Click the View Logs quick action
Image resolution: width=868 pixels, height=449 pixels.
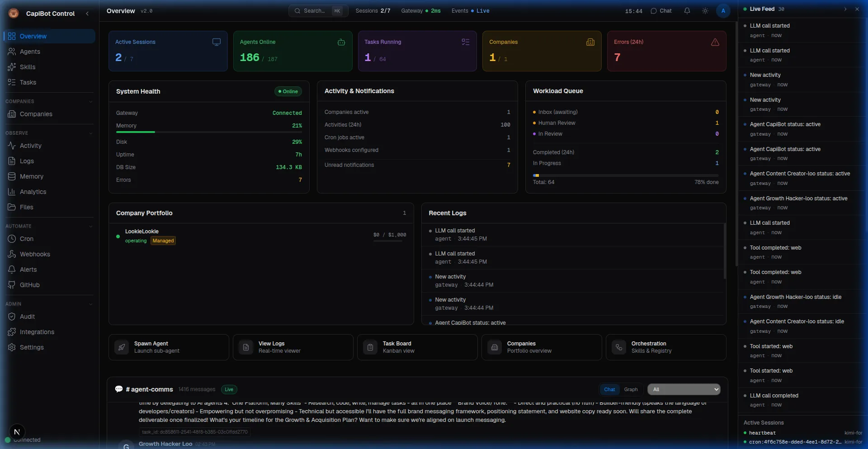pyautogui.click(x=292, y=347)
